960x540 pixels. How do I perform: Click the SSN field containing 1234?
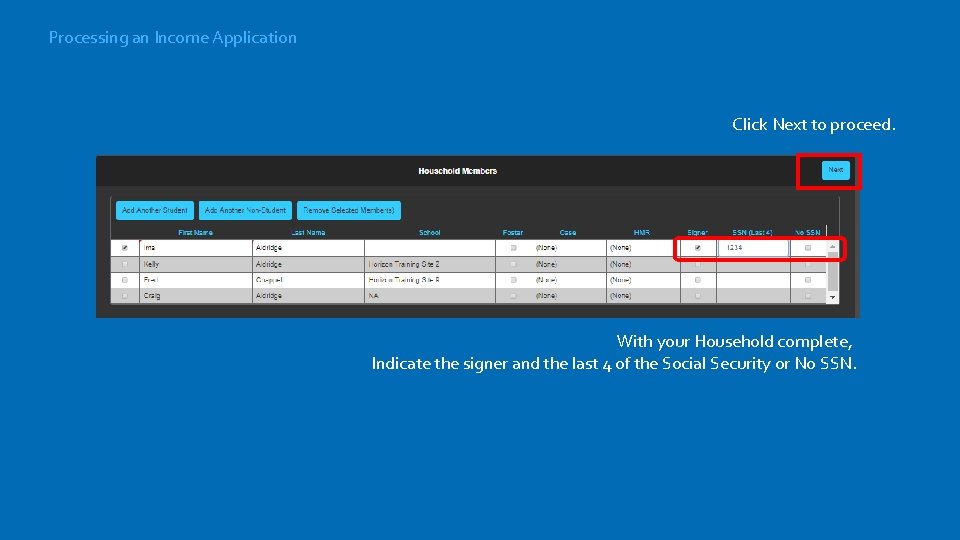pos(753,248)
